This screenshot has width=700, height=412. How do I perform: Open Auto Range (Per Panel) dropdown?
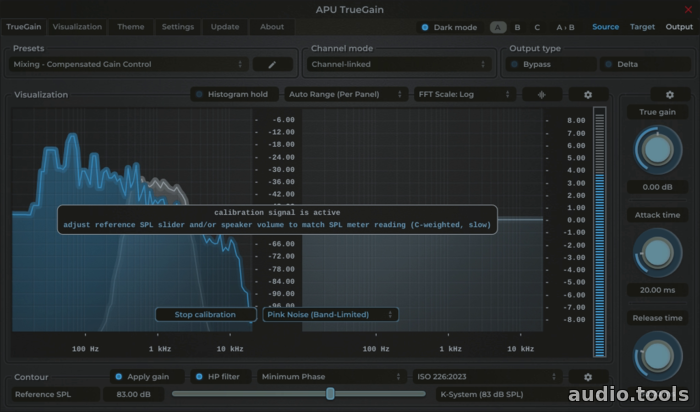pos(346,95)
